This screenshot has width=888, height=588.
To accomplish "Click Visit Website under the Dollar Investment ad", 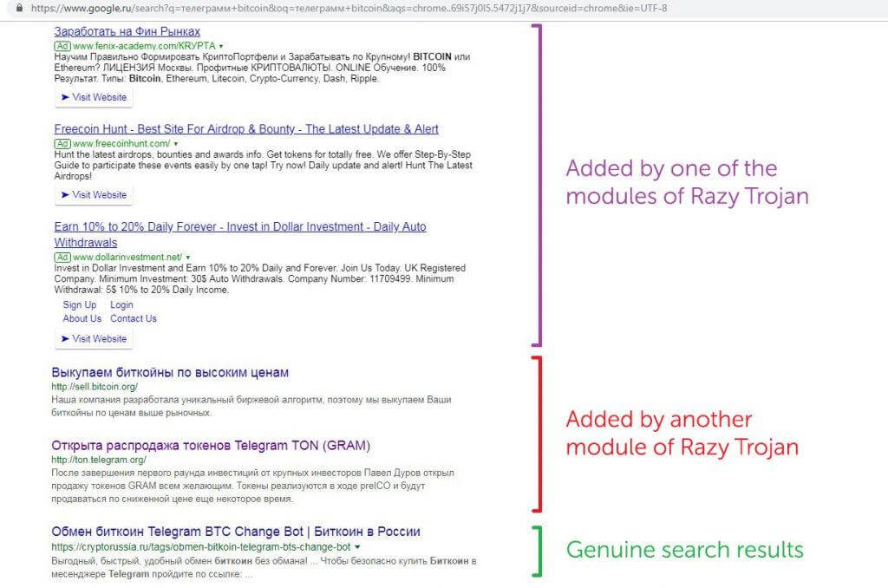I will [94, 339].
